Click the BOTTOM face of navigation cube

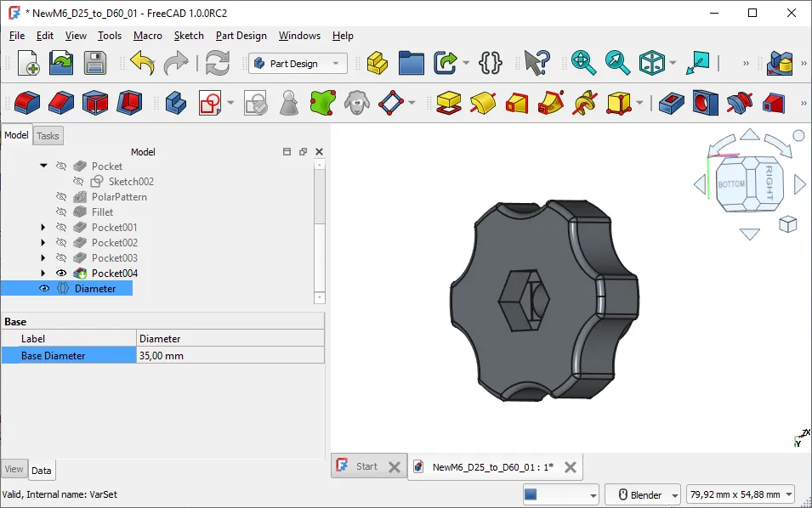click(732, 184)
